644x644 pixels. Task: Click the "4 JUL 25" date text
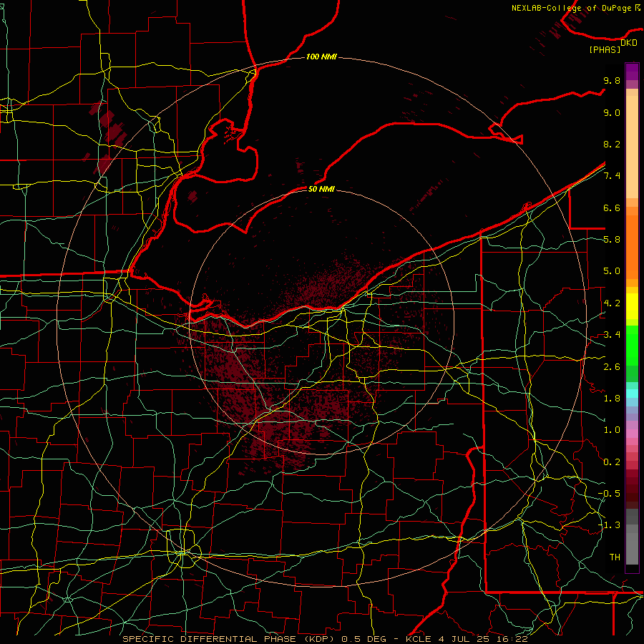point(463,639)
